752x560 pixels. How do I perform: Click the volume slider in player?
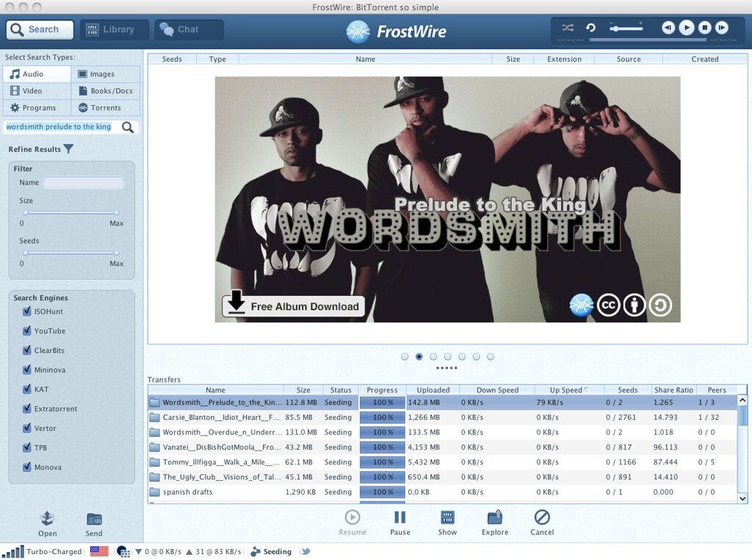click(x=625, y=28)
